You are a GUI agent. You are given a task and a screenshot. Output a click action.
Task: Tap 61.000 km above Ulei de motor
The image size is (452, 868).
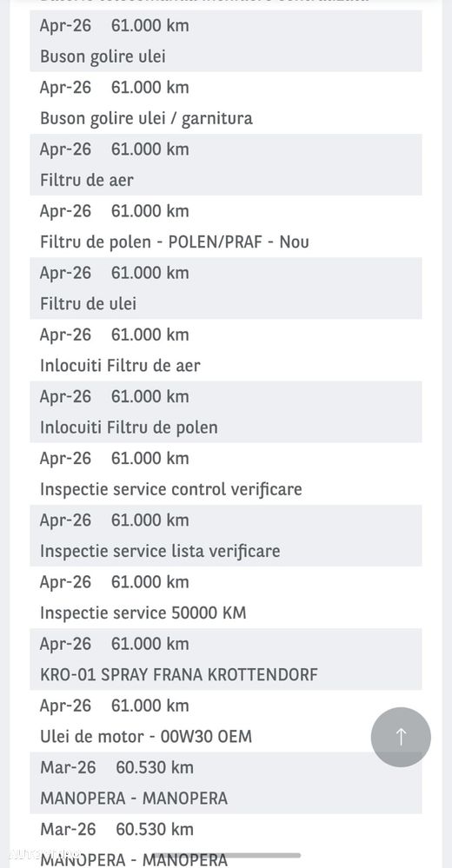pos(150,706)
